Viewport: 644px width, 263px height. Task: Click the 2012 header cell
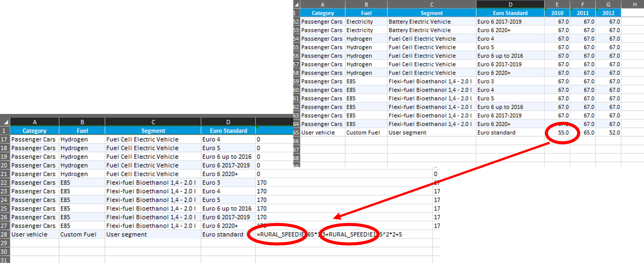608,13
